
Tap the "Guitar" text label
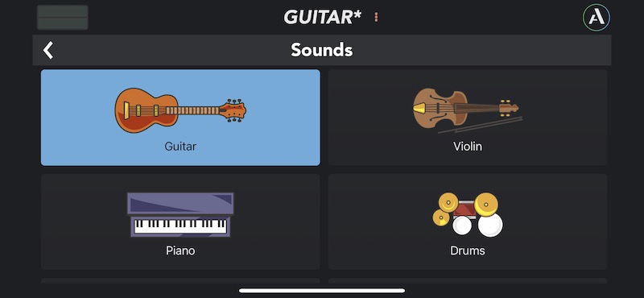(180, 146)
